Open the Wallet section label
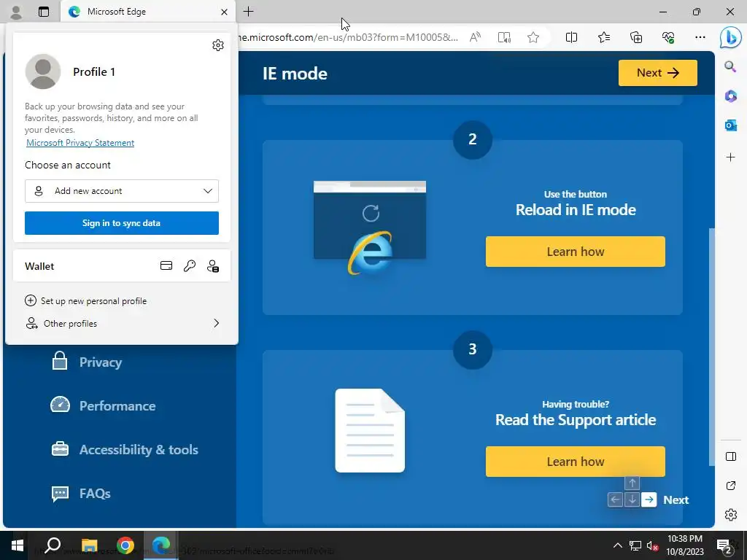 tap(39, 266)
